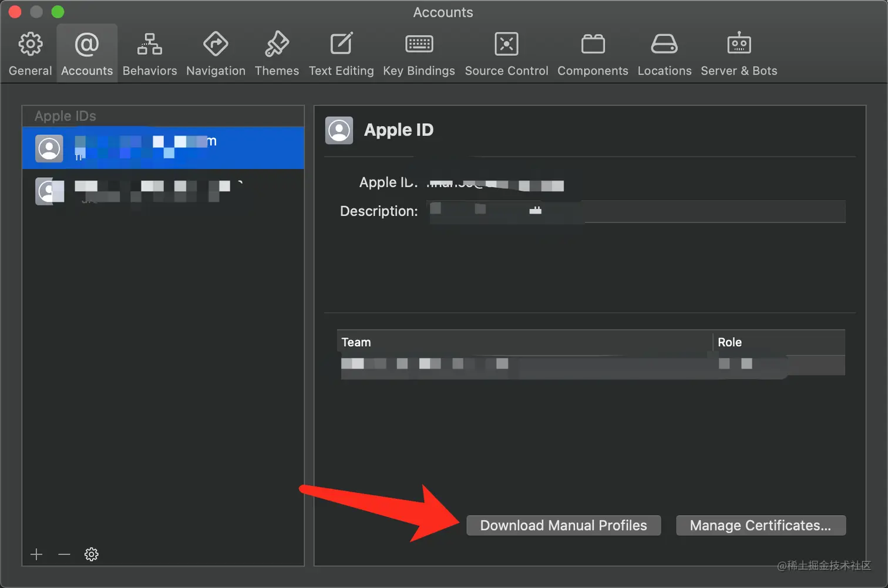Select the Accounts @ icon
This screenshot has width=888, height=588.
coord(87,45)
